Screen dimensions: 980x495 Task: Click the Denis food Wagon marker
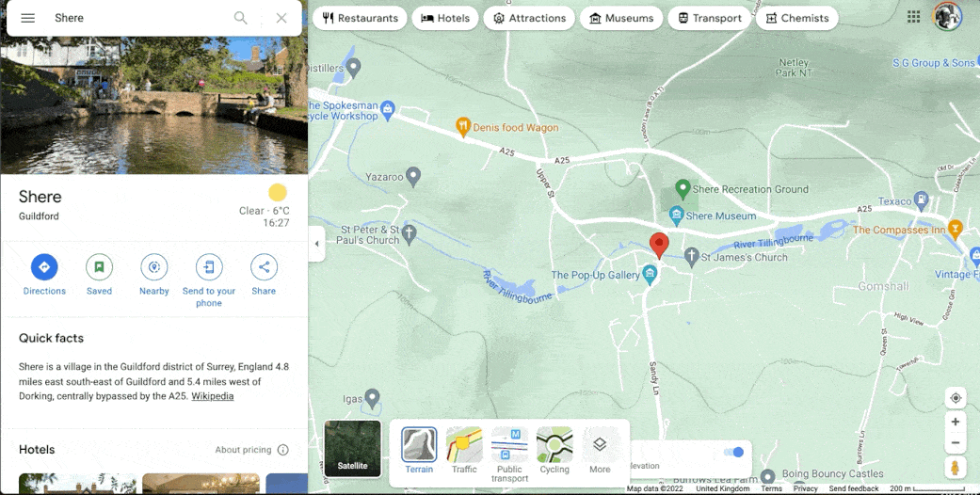pos(463,127)
